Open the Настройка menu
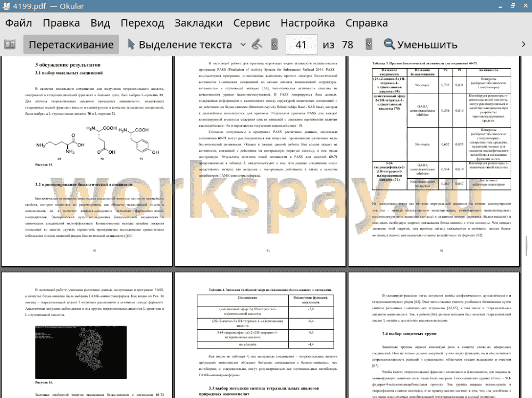Screen dimensions: 532x398 click(307, 23)
